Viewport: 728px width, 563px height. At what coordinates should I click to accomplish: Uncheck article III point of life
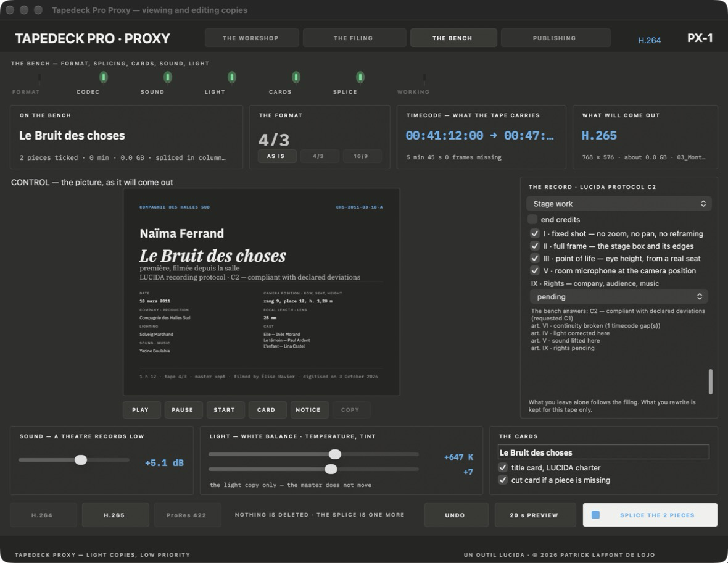535,258
